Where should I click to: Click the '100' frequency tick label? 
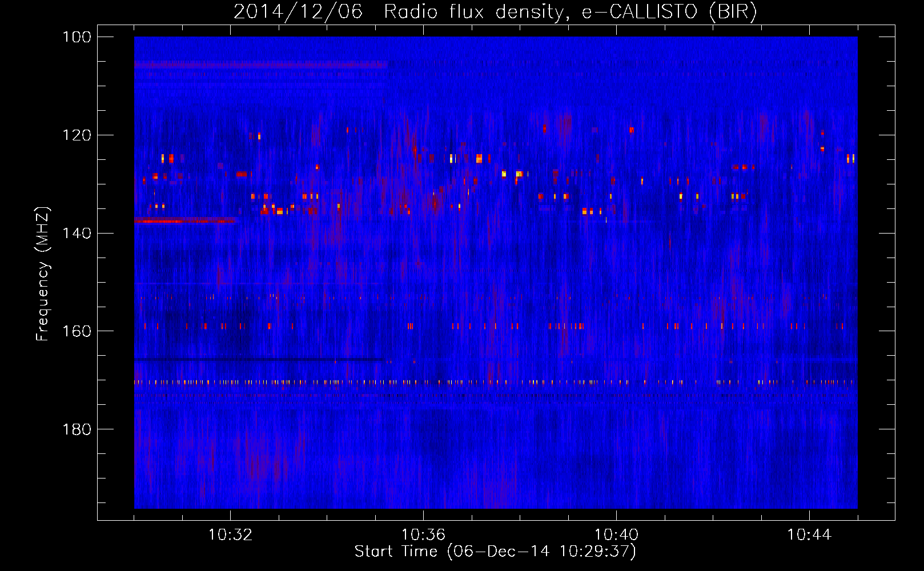(76, 37)
